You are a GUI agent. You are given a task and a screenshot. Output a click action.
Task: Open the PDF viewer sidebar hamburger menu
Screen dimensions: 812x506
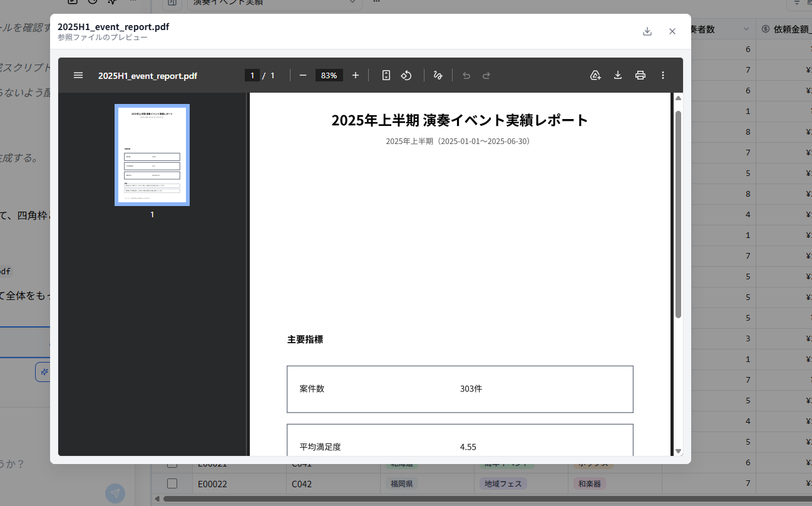(x=78, y=75)
